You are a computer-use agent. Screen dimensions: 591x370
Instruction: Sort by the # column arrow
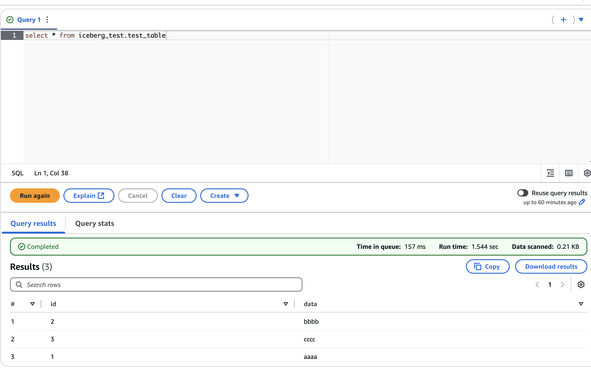[32, 304]
